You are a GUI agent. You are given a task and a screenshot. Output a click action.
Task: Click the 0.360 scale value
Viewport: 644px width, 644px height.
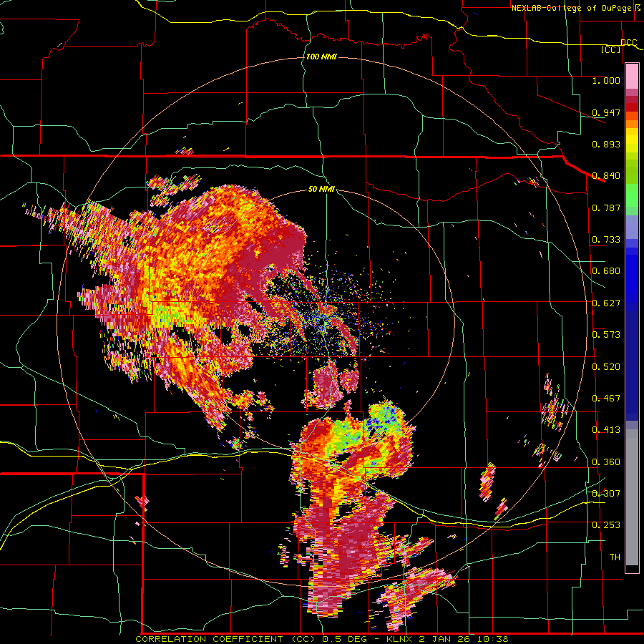606,462
